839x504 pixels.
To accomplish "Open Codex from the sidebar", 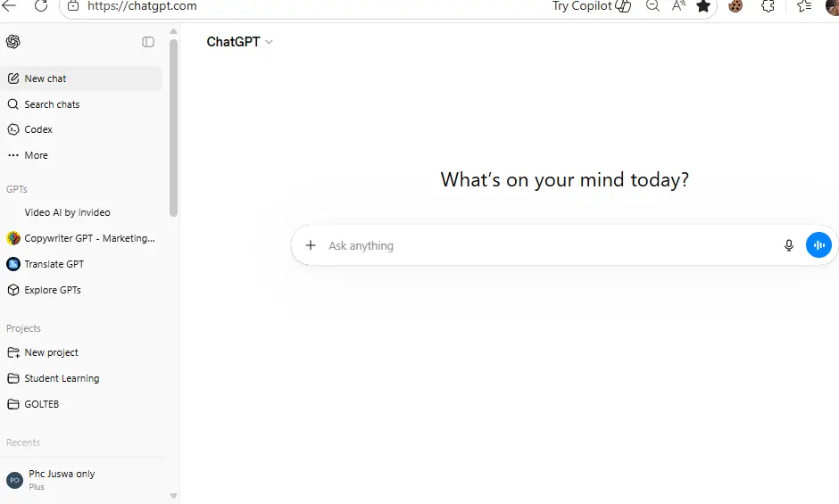I will click(x=81, y=129).
